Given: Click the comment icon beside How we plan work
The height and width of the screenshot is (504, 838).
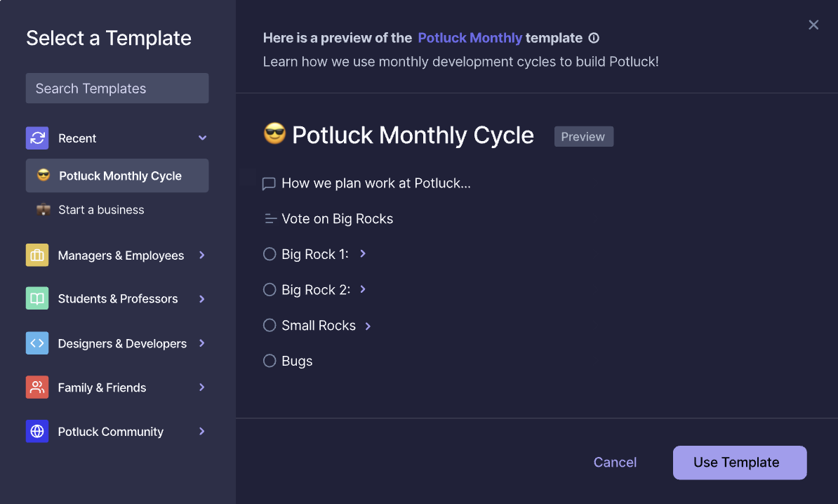Looking at the screenshot, I should click(269, 184).
